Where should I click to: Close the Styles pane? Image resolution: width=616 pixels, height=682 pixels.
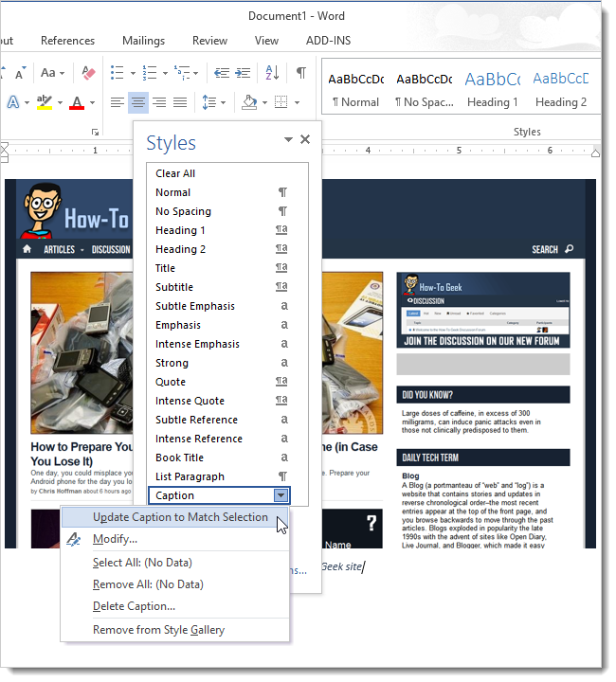click(305, 139)
